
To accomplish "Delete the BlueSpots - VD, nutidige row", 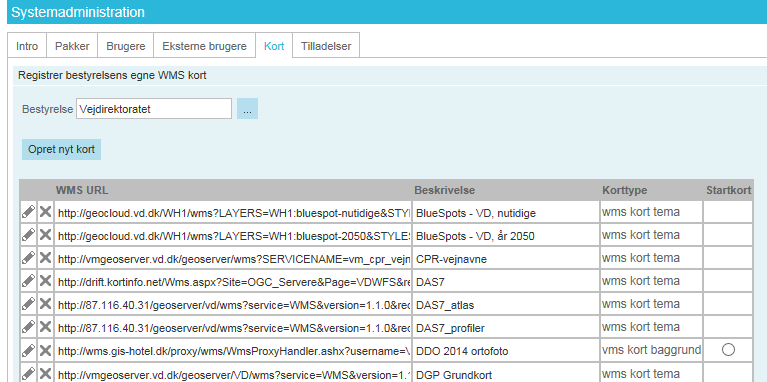I will coord(45,212).
